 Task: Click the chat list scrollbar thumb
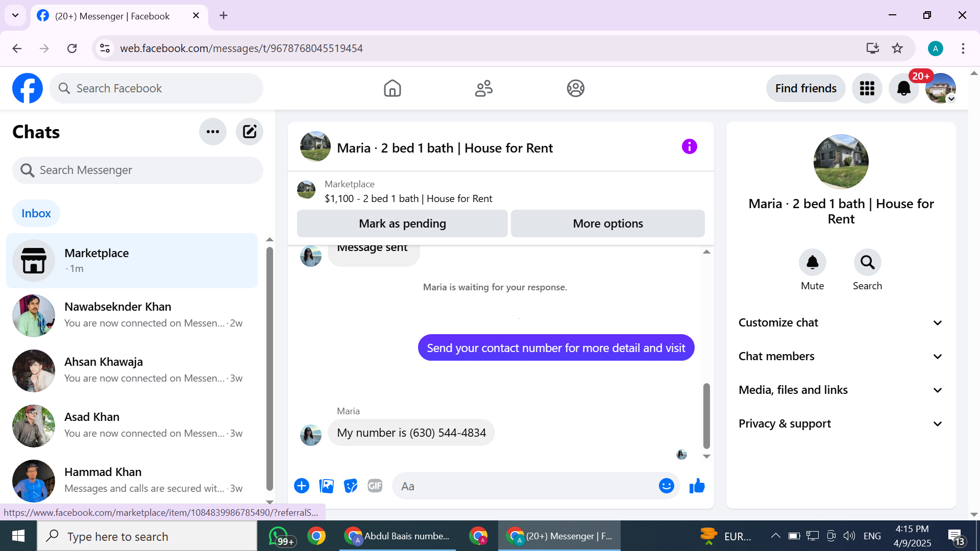click(269, 369)
